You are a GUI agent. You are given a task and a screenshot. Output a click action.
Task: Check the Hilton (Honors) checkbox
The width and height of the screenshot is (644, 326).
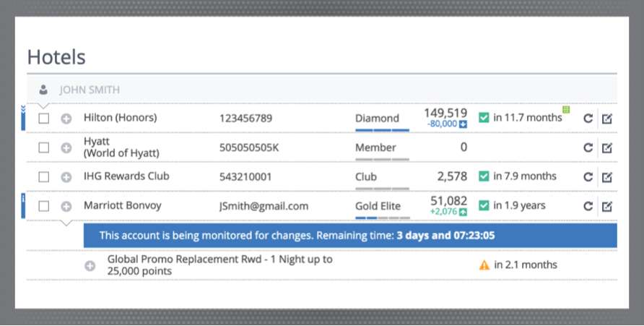tap(44, 119)
